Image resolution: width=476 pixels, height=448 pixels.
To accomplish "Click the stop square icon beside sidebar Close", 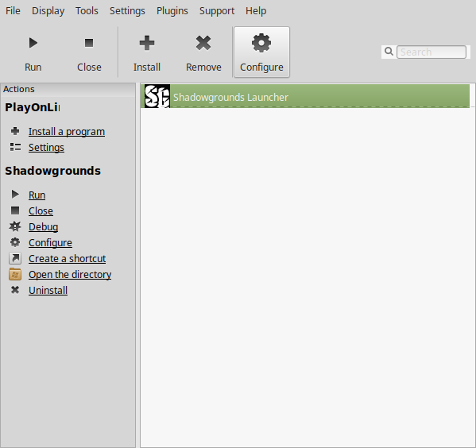I will (x=15, y=210).
